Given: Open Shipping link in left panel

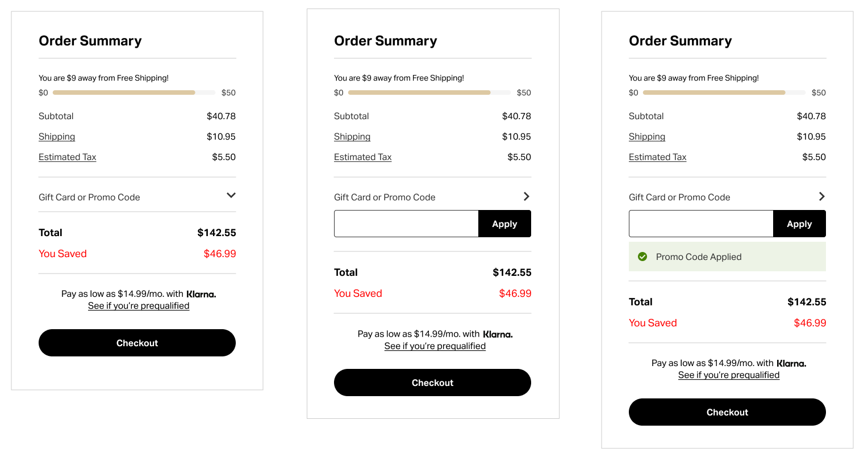Looking at the screenshot, I should [x=57, y=137].
